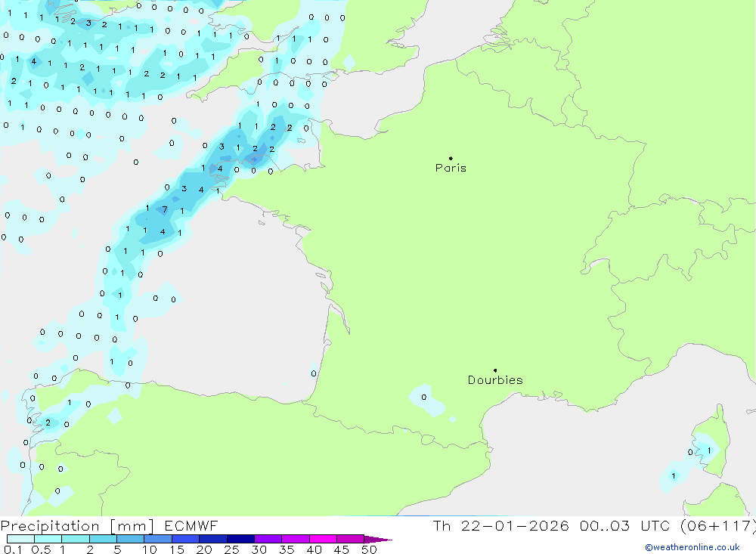Image resolution: width=756 pixels, height=554 pixels.
Task: Click the '1' value at sea southwest of Corsica
Action: coord(674,475)
